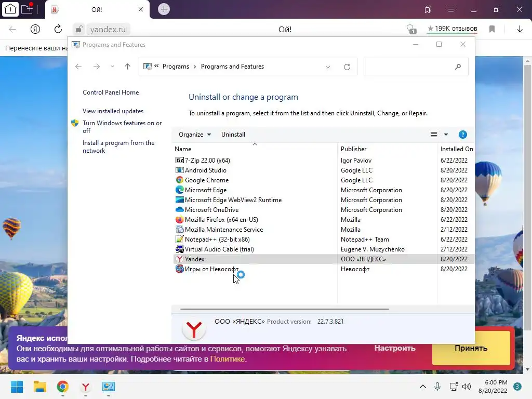Image resolution: width=532 pixels, height=399 pixels.
Task: Open File Explorer from taskbar
Action: [x=39, y=387]
